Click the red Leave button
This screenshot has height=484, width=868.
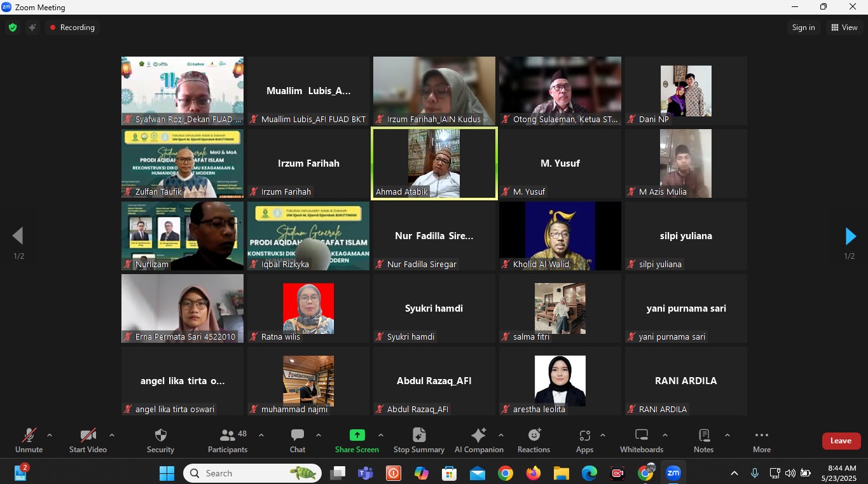[x=841, y=441]
